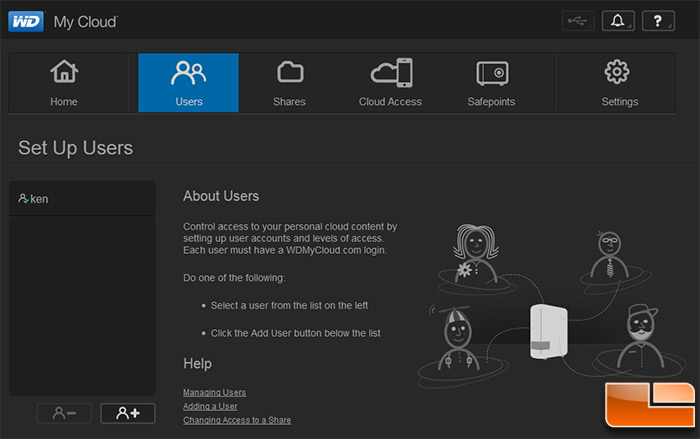Screen dimensions: 700x439
Task: Click the Add User button
Action: (128, 413)
